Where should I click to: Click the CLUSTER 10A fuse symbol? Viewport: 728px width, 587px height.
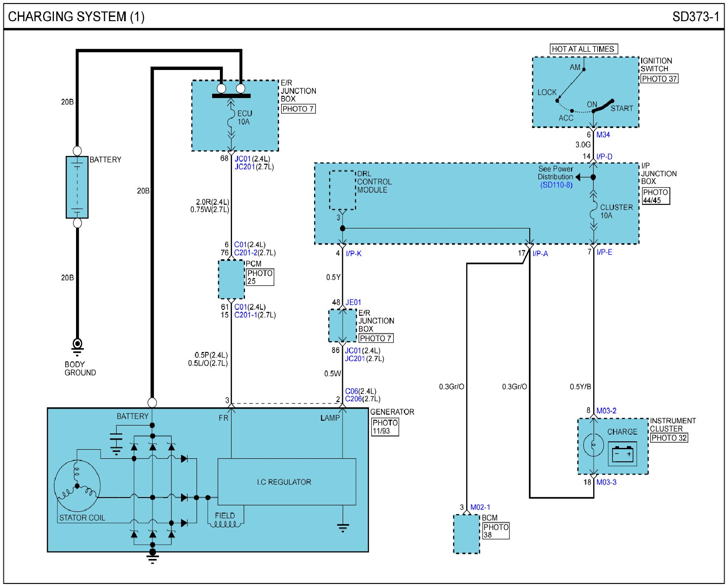tap(594, 212)
